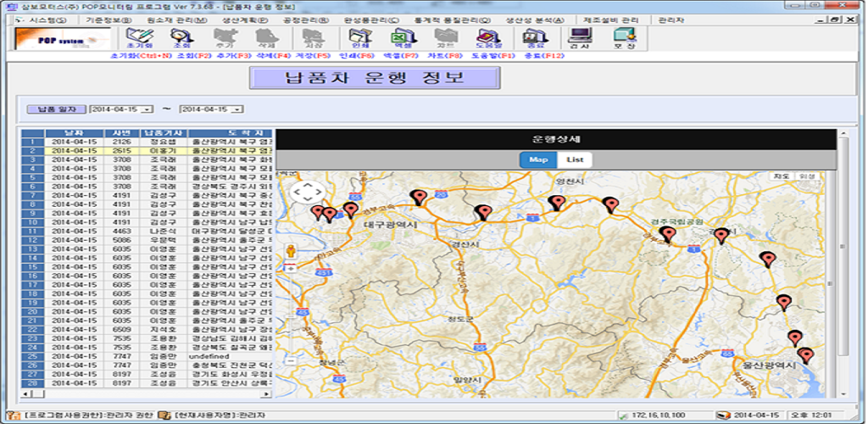Open help with the 도움말 toolbar icon
868x424 pixels.
489,37
